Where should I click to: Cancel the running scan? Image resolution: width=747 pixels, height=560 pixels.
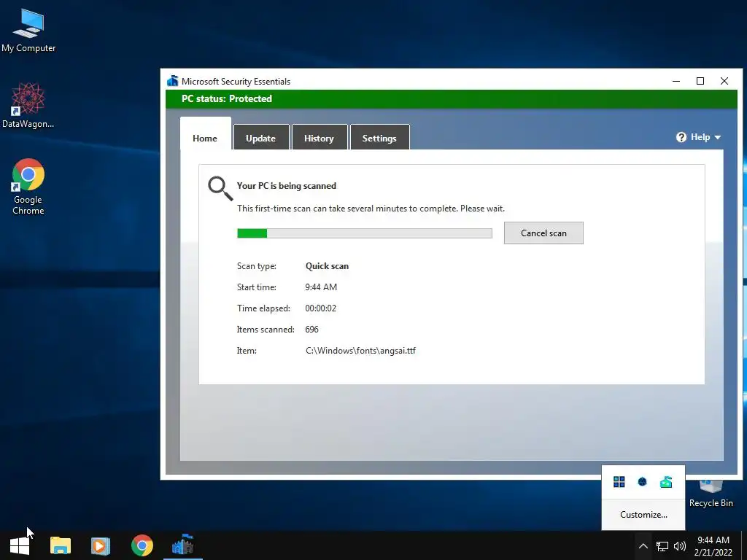(543, 233)
